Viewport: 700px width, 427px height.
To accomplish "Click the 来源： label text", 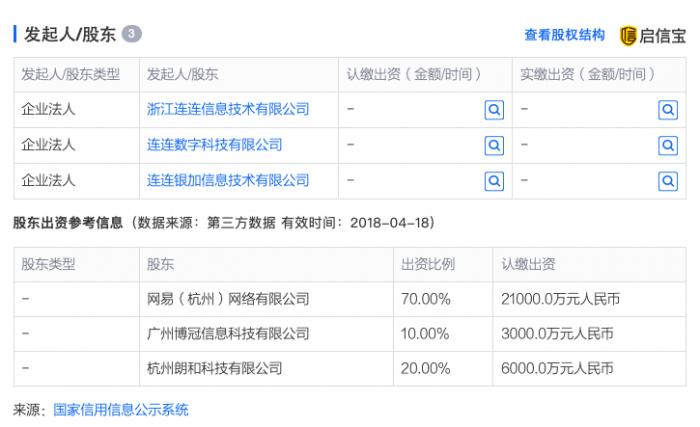I will coord(29,410).
